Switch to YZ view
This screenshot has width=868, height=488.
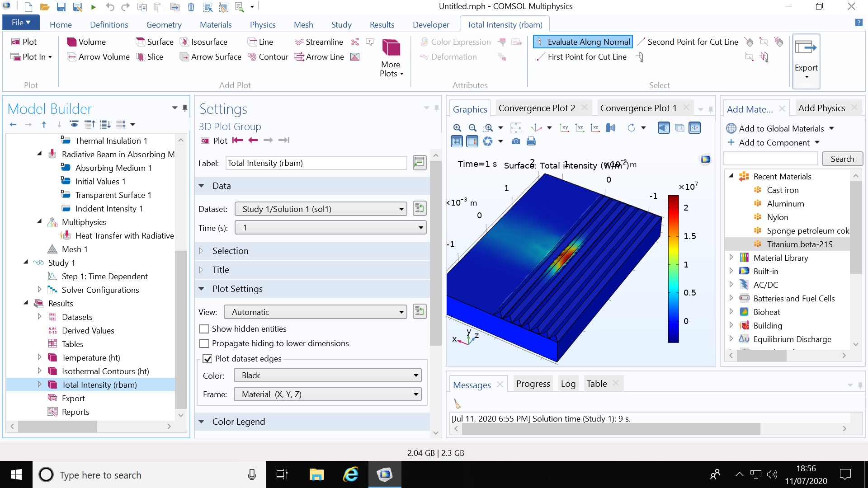point(580,128)
